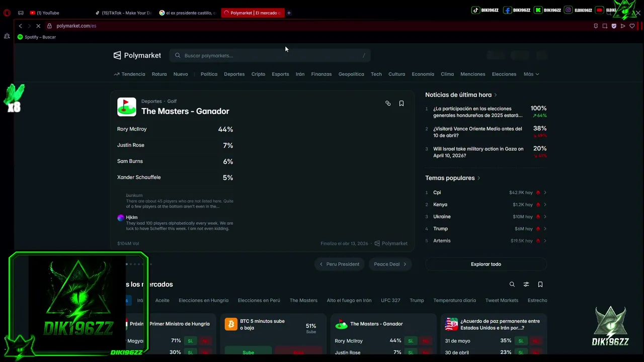644x362 pixels.
Task: Bookmark The Masters - Ganador featured market
Action: point(401,103)
